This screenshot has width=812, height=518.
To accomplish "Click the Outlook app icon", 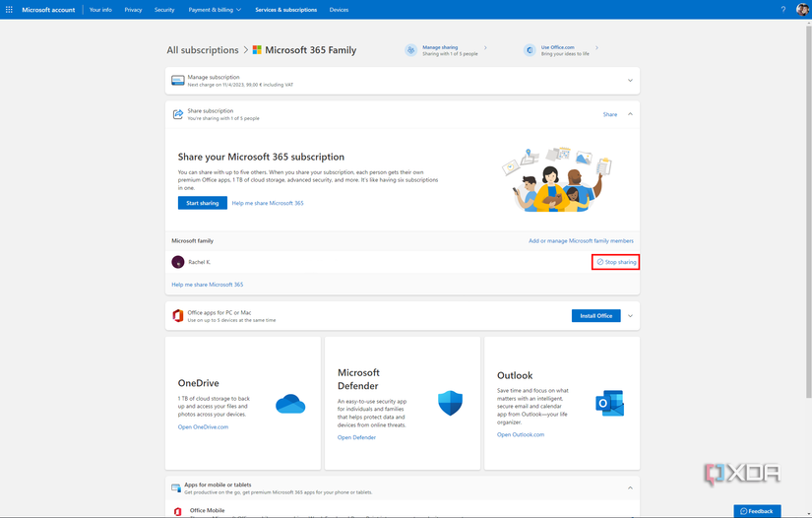I will pos(609,404).
